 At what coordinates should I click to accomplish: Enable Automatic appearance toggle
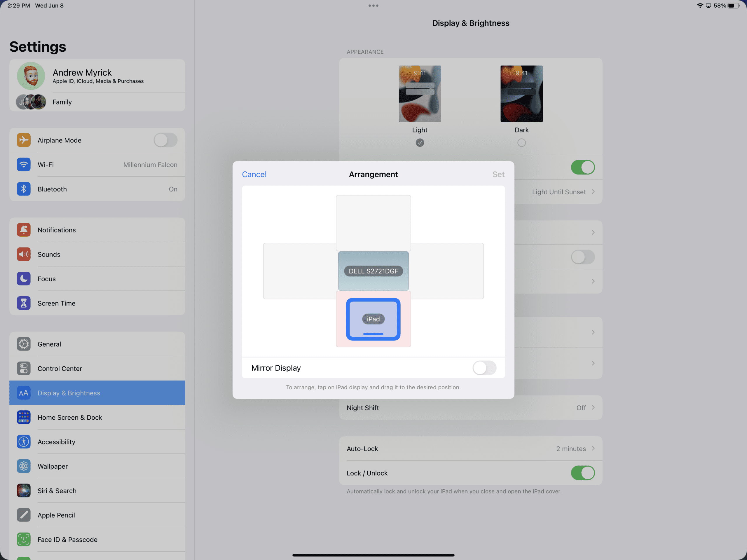click(582, 166)
